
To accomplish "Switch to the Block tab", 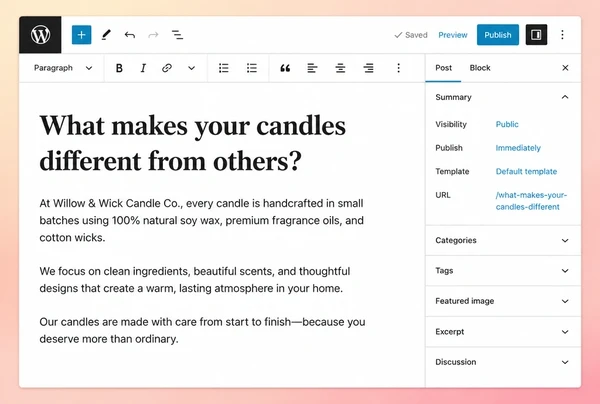I will [480, 68].
